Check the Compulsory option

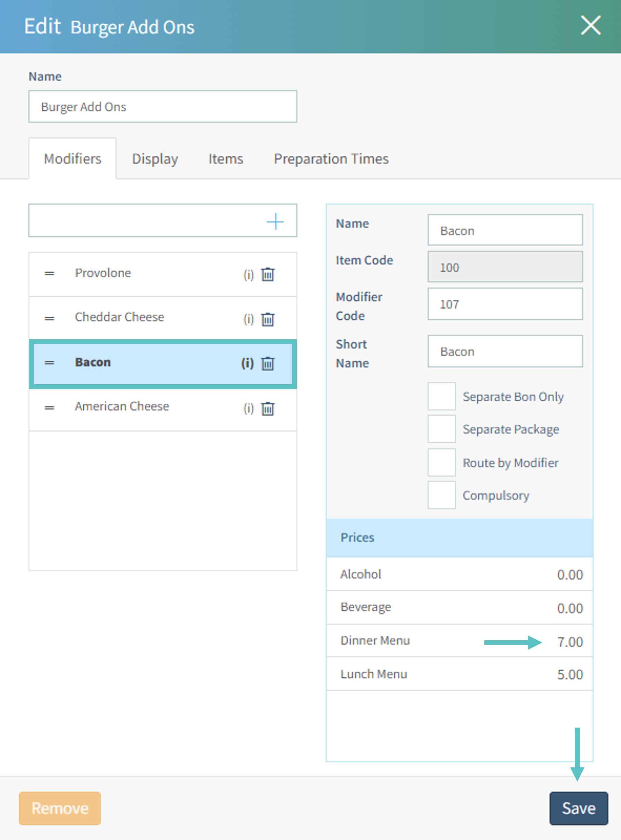[441, 495]
